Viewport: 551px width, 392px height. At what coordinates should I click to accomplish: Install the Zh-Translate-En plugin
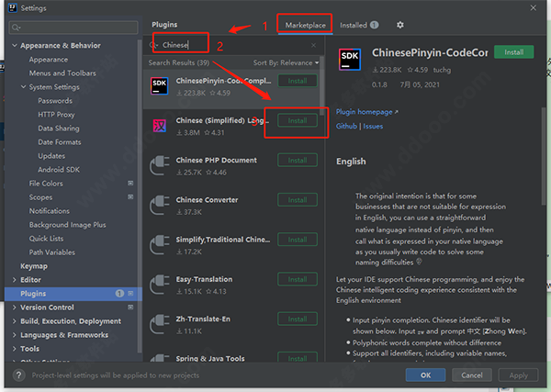[x=298, y=319]
